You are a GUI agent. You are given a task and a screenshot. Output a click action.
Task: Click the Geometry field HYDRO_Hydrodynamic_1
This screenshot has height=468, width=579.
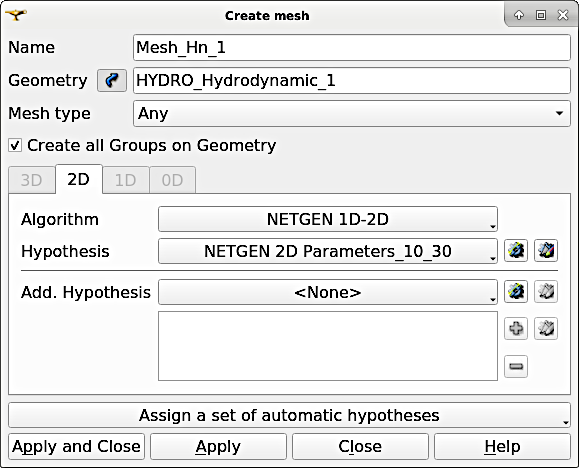[x=352, y=81]
